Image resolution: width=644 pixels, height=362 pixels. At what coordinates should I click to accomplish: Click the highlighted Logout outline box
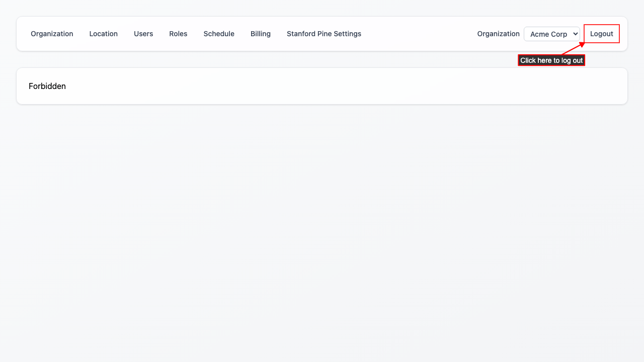(x=601, y=34)
